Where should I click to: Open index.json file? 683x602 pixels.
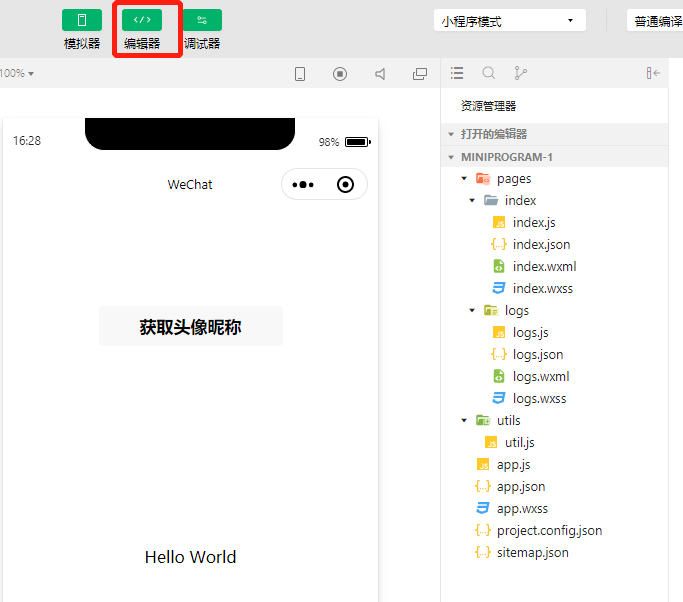[x=541, y=244]
